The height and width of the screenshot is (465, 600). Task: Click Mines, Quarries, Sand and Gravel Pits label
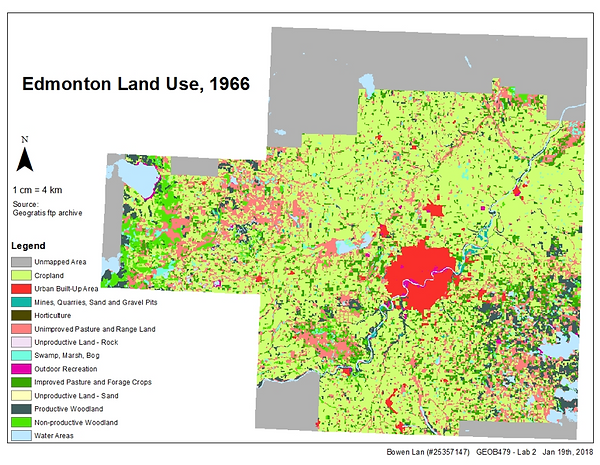[x=96, y=302]
